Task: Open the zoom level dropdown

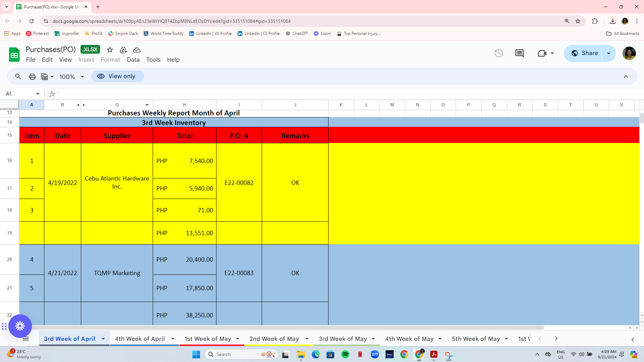Action: pyautogui.click(x=72, y=76)
